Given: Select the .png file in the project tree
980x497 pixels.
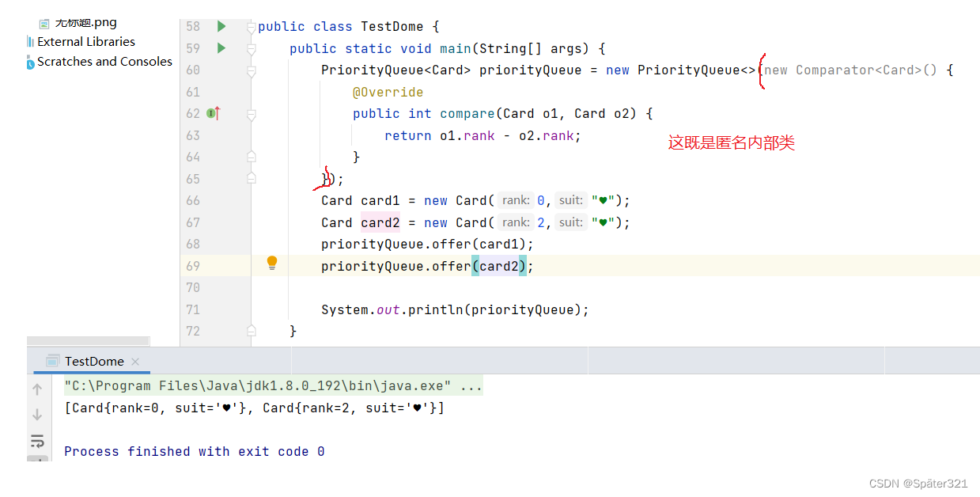Looking at the screenshot, I should pyautogui.click(x=85, y=23).
